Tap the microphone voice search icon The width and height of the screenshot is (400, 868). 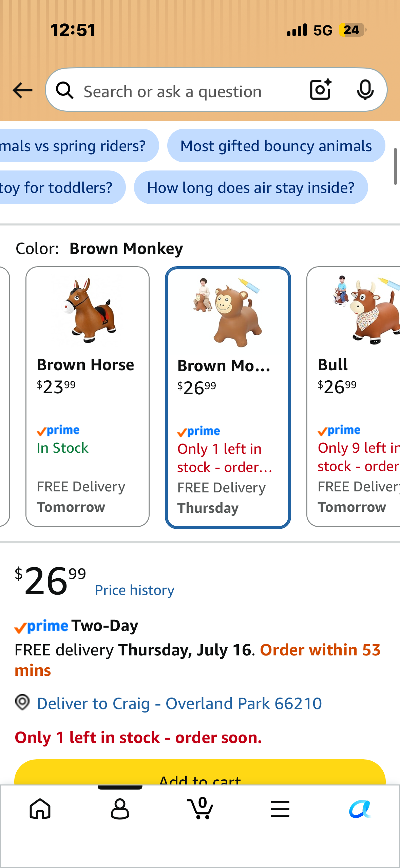[x=365, y=90]
